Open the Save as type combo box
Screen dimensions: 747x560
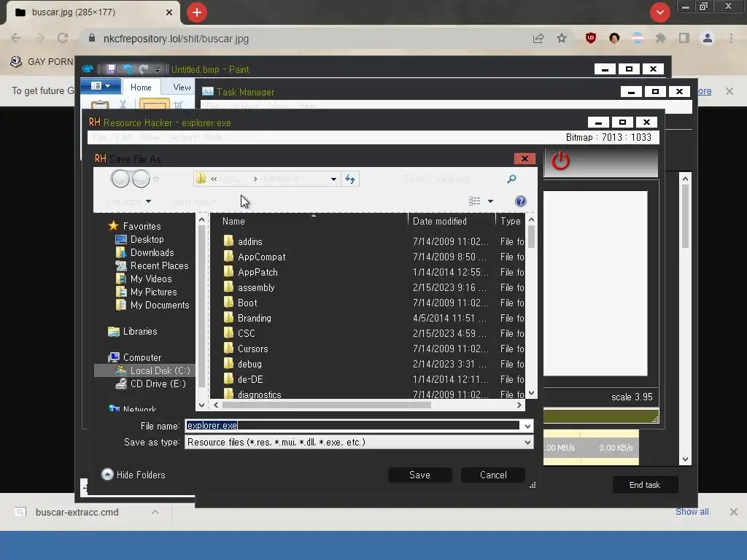coord(359,442)
